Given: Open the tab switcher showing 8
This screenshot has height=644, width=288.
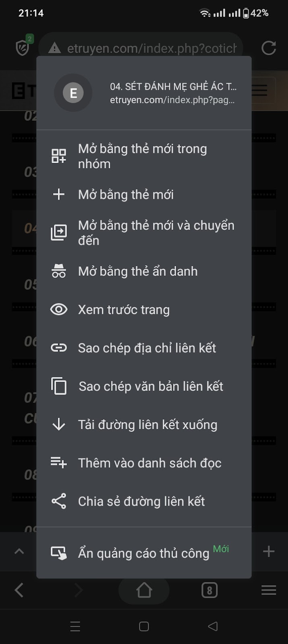Looking at the screenshot, I should (209, 590).
